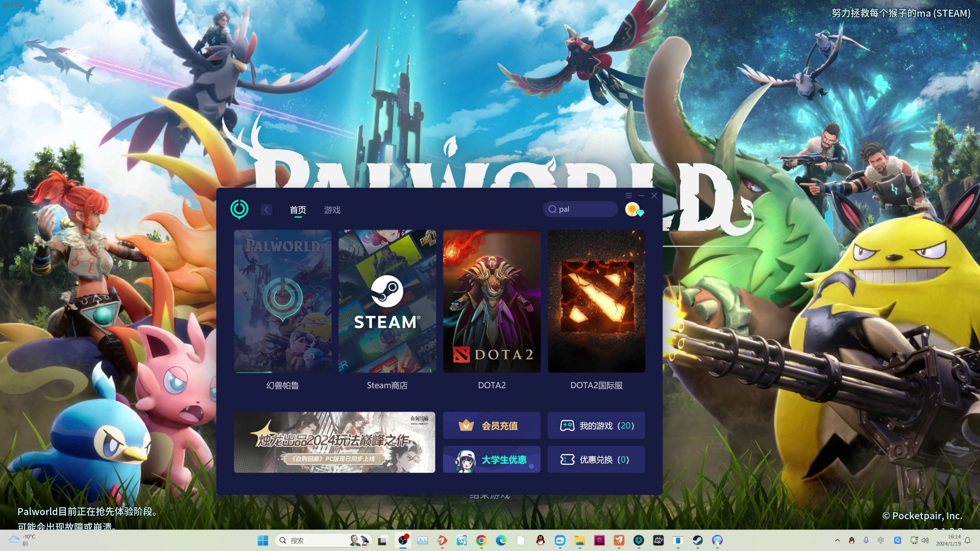Click the gamepad icon on 我的游戏

click(567, 425)
